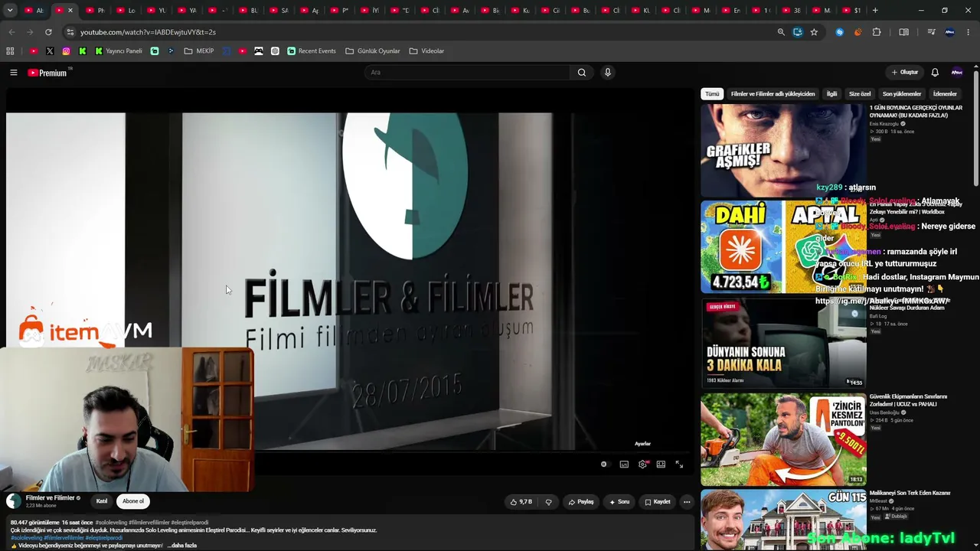Select the Tümü filter chip
Screen dimensions: 980x551
[712, 94]
